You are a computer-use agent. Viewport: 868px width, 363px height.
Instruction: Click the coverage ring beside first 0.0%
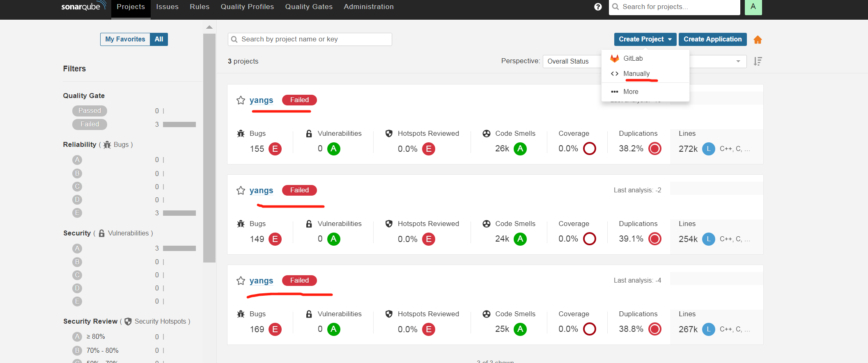click(x=589, y=148)
